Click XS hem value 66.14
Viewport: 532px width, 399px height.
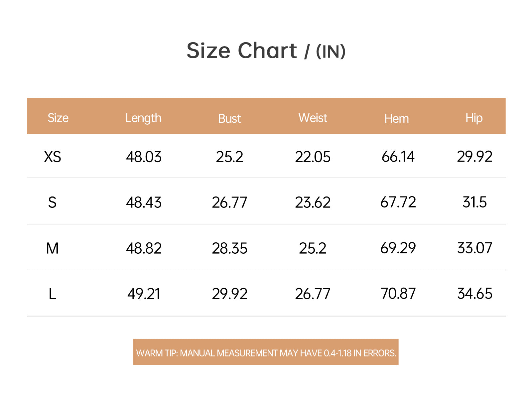point(398,157)
